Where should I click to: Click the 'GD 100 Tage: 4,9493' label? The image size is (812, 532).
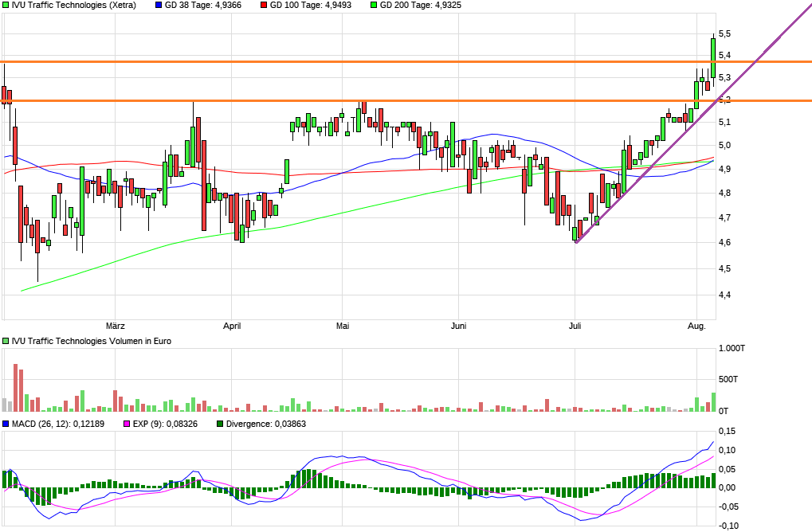[311, 5]
